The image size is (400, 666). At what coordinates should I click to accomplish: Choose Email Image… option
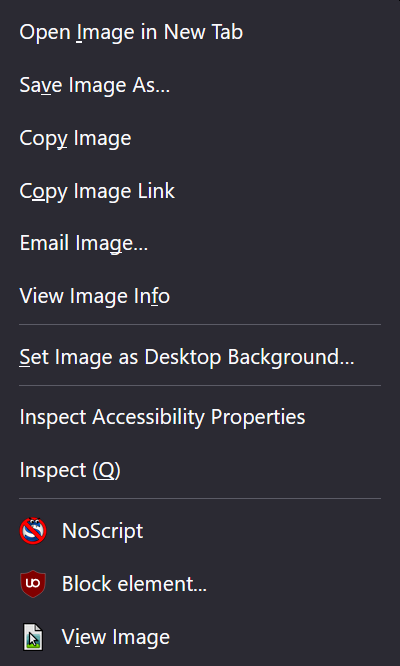click(x=200, y=243)
